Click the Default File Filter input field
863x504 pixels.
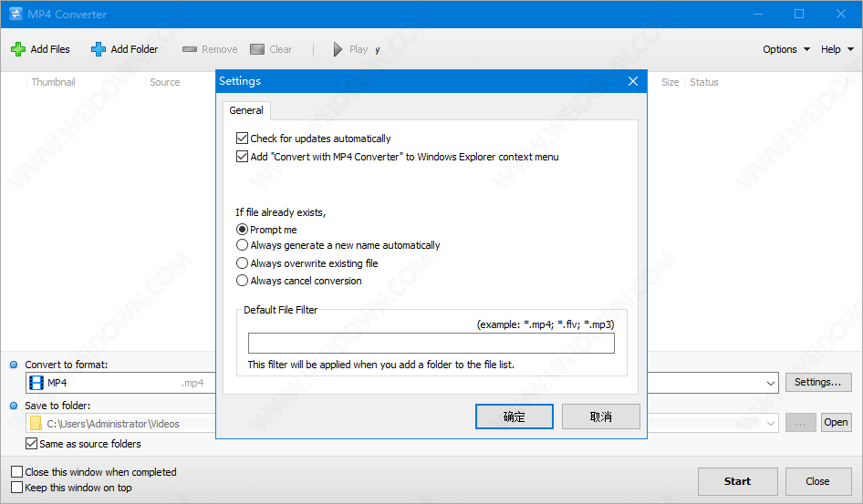click(x=431, y=343)
